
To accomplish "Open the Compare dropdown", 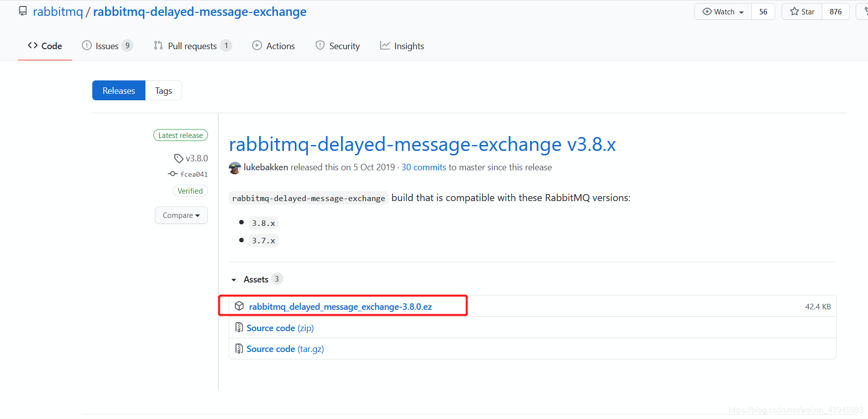I will (181, 215).
